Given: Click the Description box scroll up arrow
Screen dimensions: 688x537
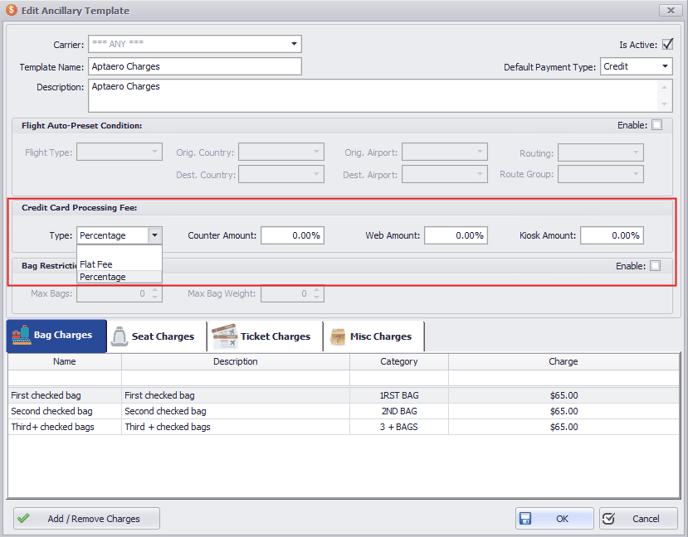Looking at the screenshot, I should [664, 87].
